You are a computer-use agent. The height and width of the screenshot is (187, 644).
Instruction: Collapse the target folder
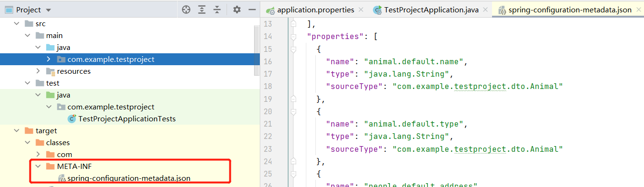click(x=17, y=131)
